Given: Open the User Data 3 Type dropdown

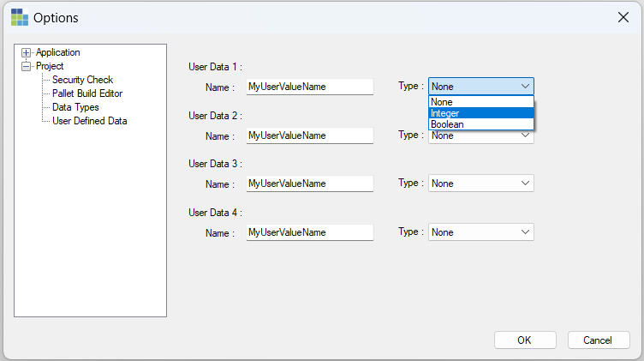Looking at the screenshot, I should (480, 184).
